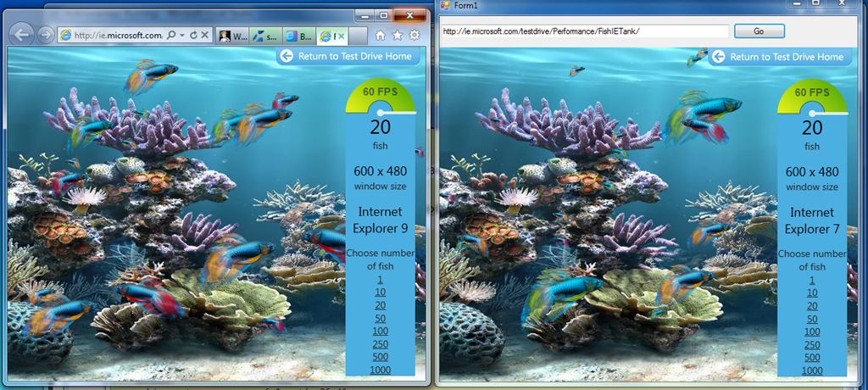
Task: Choose 1000 fish in the IE9 window
Action: [381, 370]
